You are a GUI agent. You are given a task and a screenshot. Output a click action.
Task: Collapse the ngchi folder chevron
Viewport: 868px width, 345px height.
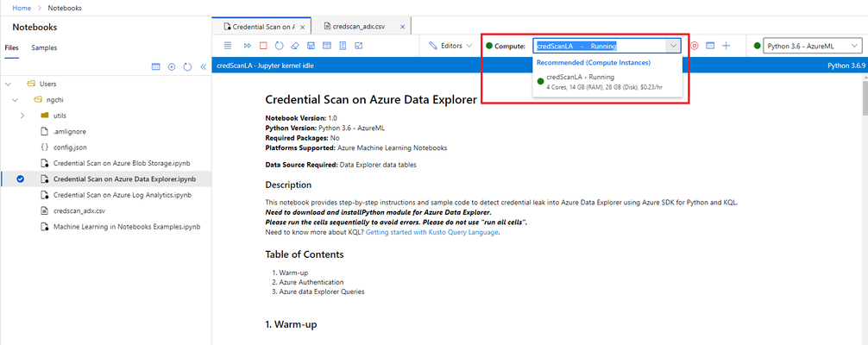(x=16, y=100)
